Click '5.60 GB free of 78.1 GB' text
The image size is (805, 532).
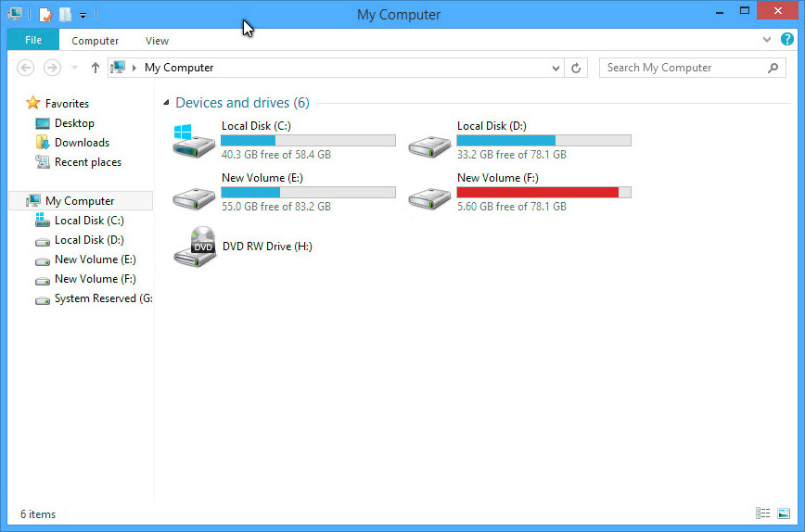click(x=512, y=207)
